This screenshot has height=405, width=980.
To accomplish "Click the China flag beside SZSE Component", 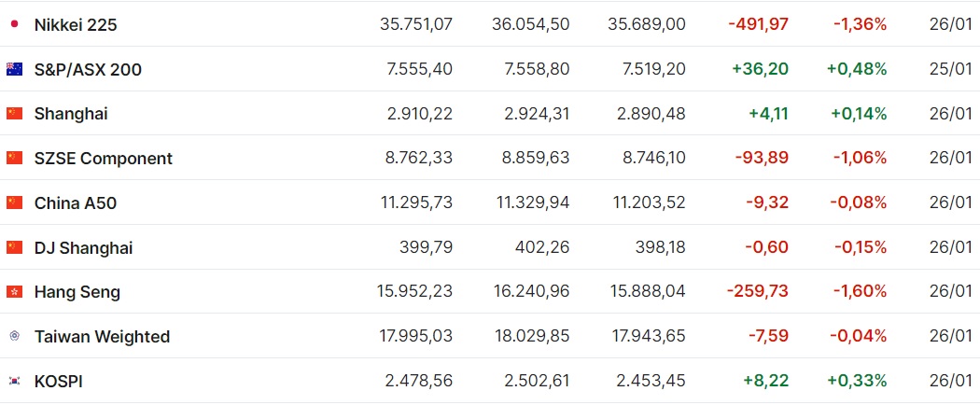I will coord(14,158).
